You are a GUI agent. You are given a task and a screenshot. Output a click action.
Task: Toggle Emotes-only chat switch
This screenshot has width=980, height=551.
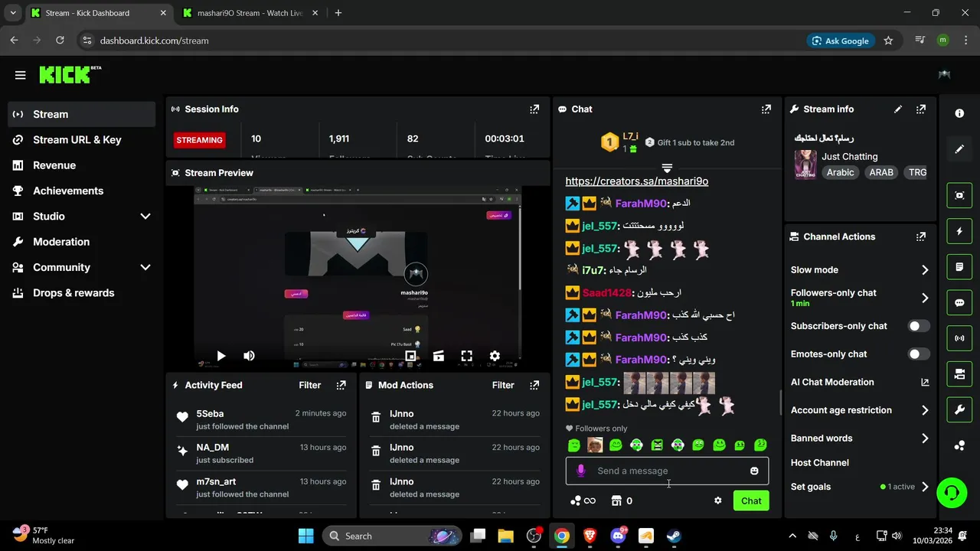(x=919, y=354)
